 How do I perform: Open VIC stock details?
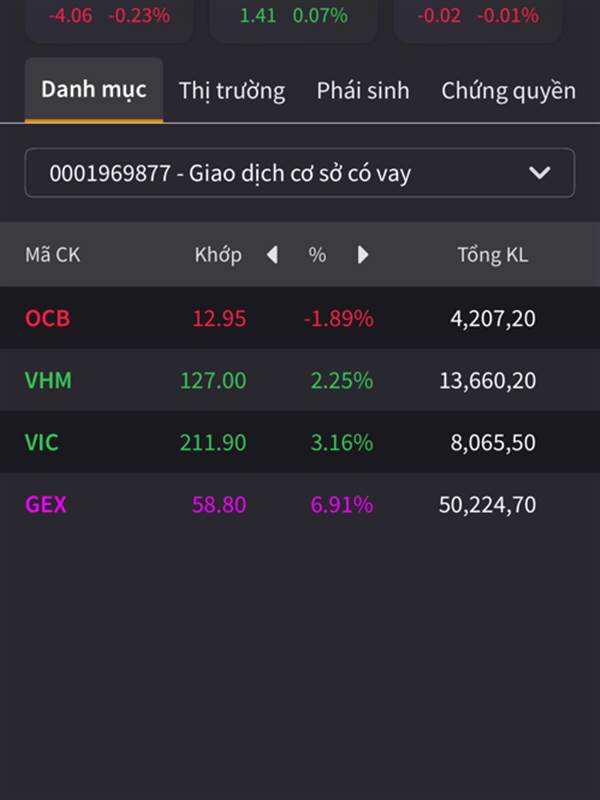tap(42, 442)
